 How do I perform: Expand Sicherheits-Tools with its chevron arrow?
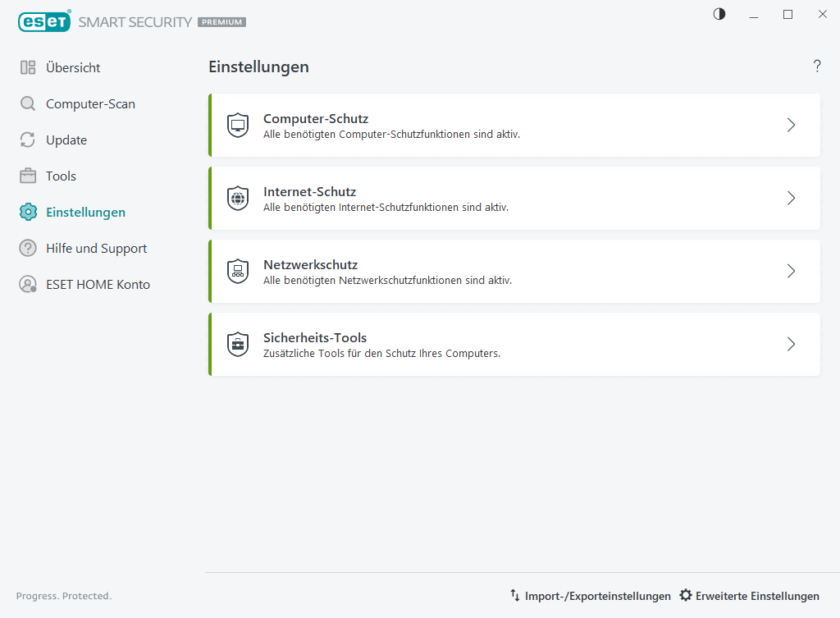pos(791,345)
